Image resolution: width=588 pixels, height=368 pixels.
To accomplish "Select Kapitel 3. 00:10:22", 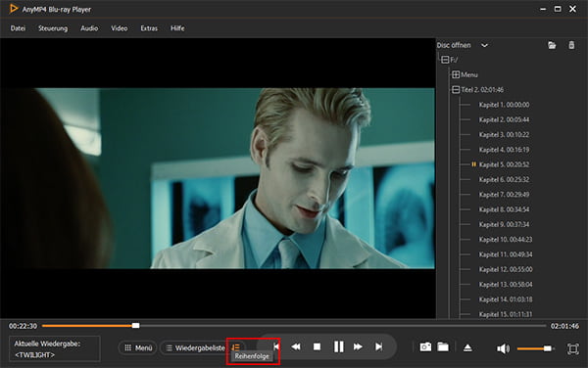I will pos(504,135).
